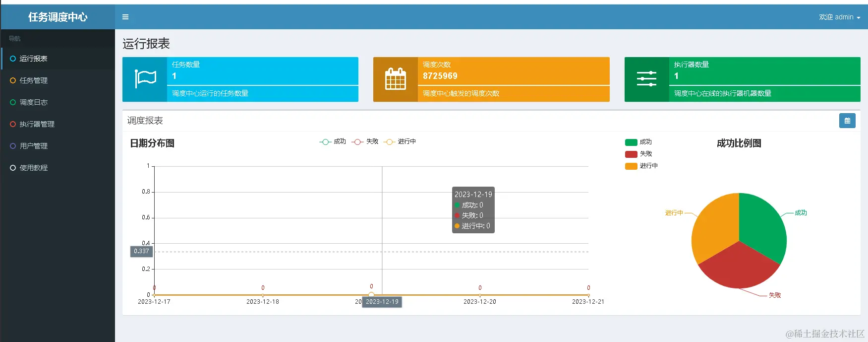Click the purple circle icon beside 用户管理

click(13, 146)
